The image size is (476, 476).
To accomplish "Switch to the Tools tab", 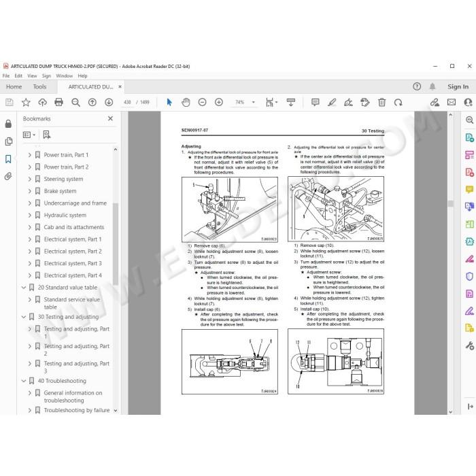I will [39, 87].
